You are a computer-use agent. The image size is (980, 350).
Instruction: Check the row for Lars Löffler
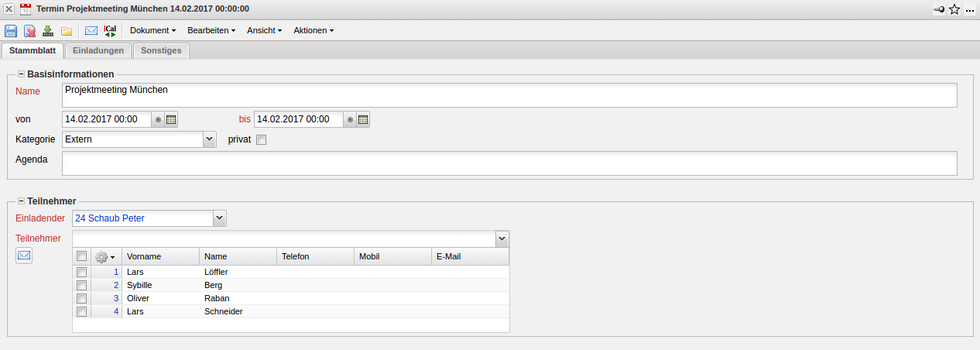pyautogui.click(x=81, y=272)
